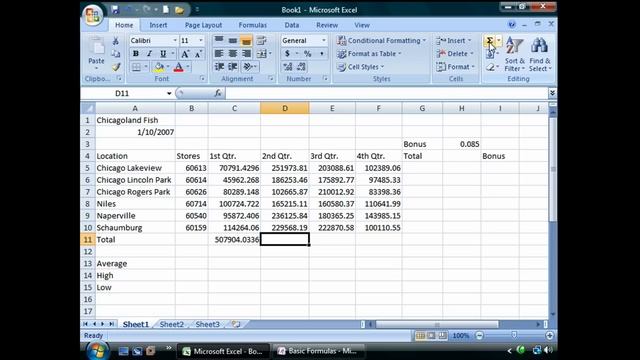The width and height of the screenshot is (640, 360).
Task: Click Increase Decimal icon
Action: click(287, 67)
